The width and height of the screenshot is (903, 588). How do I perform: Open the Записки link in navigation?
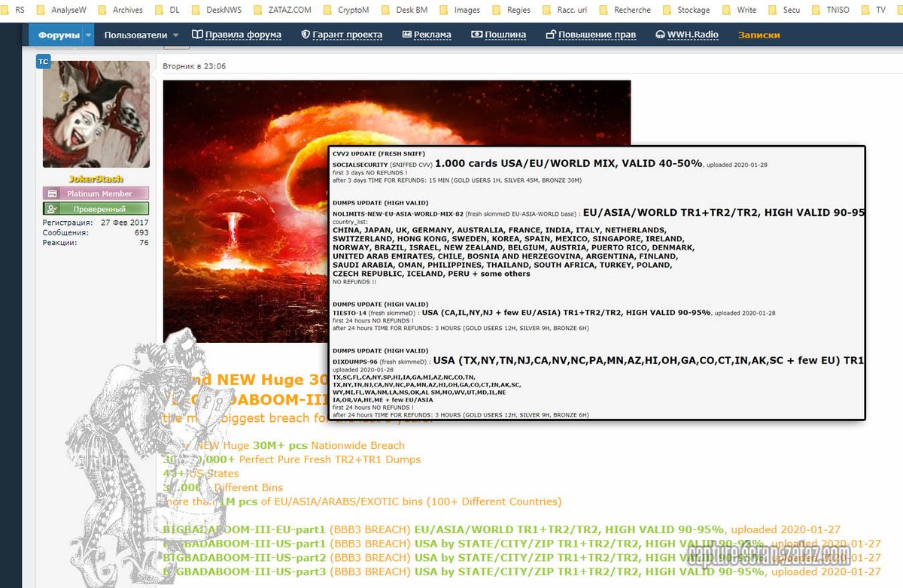(x=759, y=35)
